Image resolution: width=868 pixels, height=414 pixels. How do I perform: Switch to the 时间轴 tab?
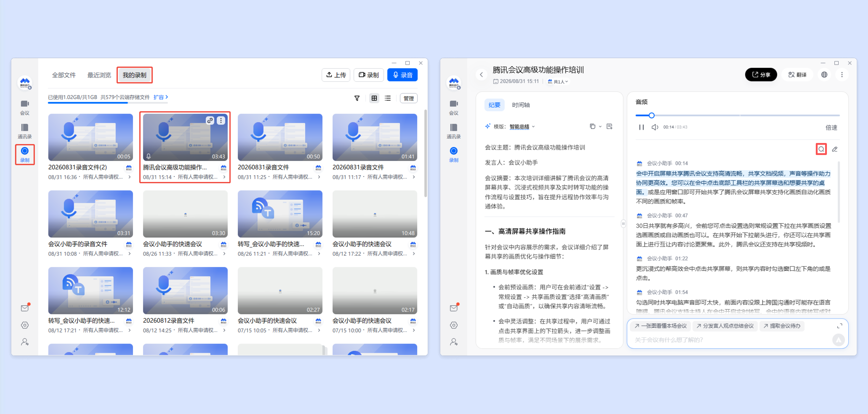(521, 105)
